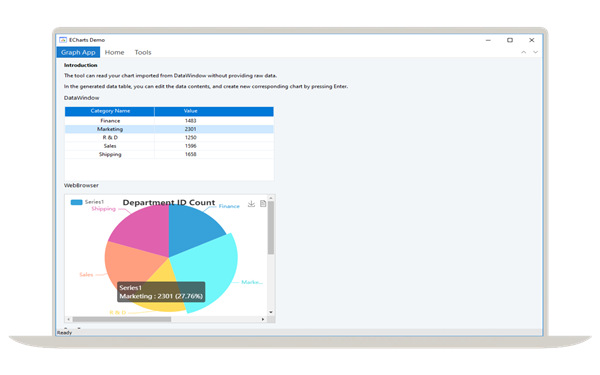Click the chart horizontal scrollbar right arrow

pyautogui.click(x=263, y=319)
